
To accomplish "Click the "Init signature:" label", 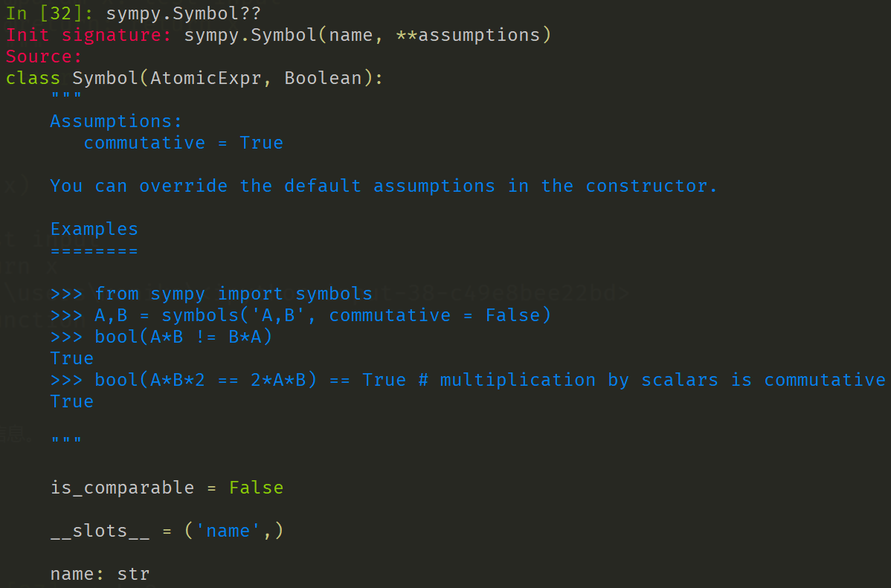I will point(89,35).
